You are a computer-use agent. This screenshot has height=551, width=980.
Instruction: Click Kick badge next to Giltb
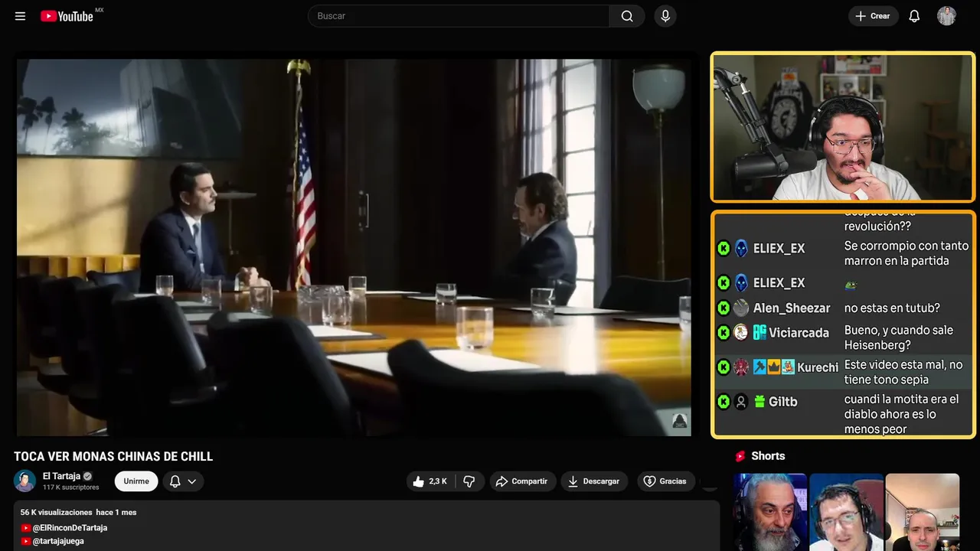(724, 402)
